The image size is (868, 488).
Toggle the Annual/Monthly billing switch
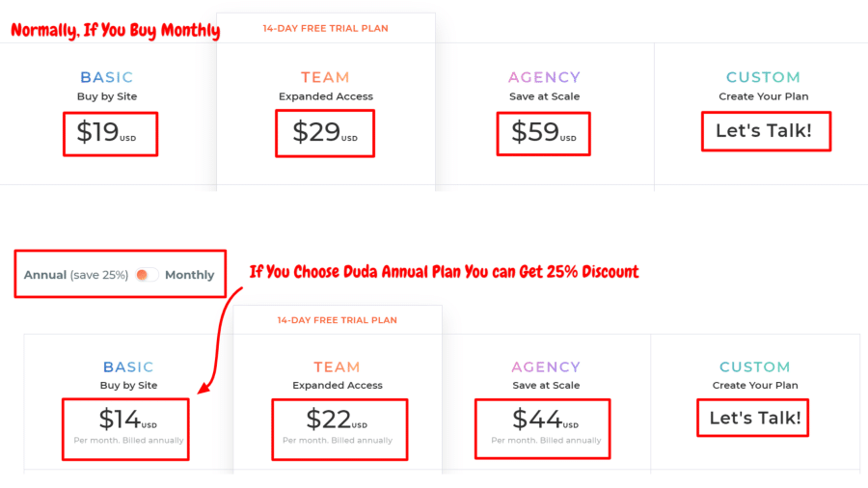pos(147,275)
